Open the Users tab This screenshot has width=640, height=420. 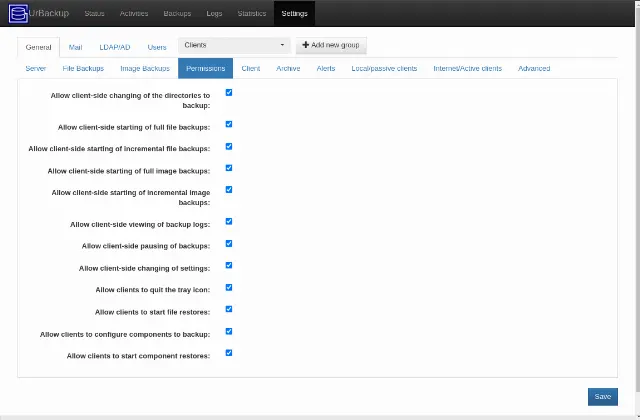click(x=157, y=47)
